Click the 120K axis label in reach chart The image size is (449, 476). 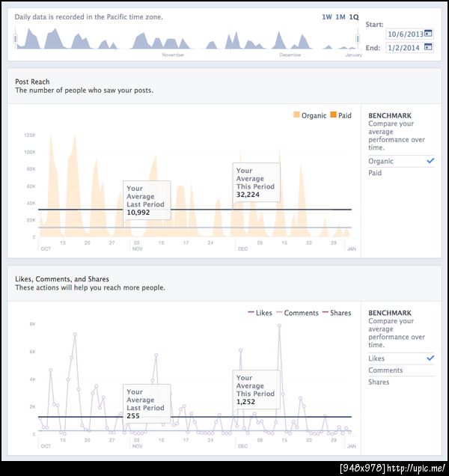pos(30,135)
